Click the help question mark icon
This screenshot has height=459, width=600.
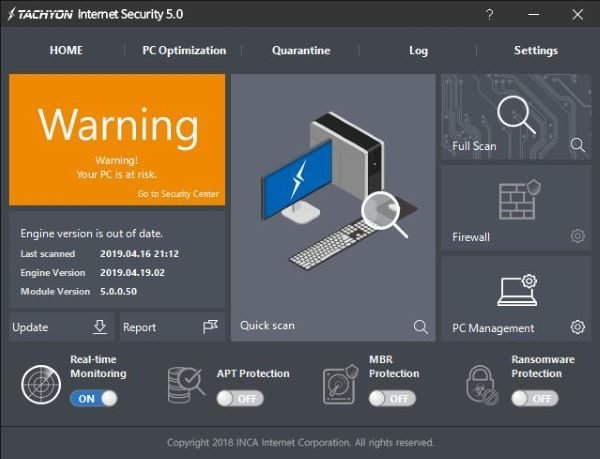coord(489,15)
